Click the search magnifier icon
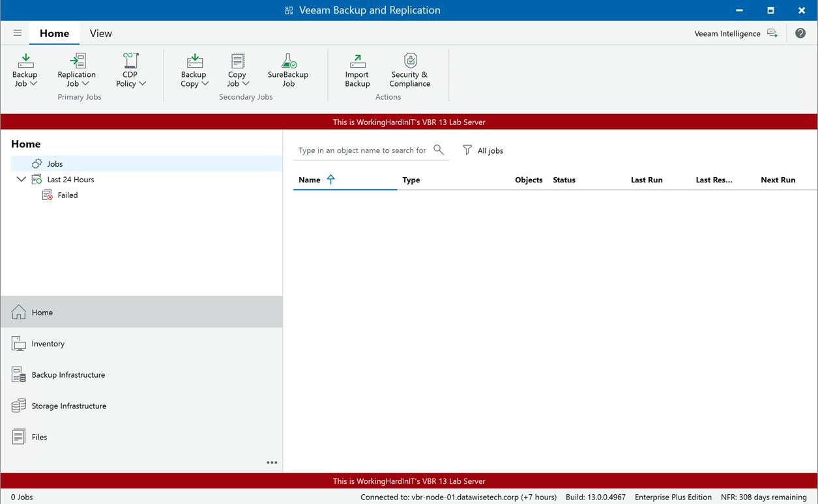Image resolution: width=818 pixels, height=504 pixels. 439,150
